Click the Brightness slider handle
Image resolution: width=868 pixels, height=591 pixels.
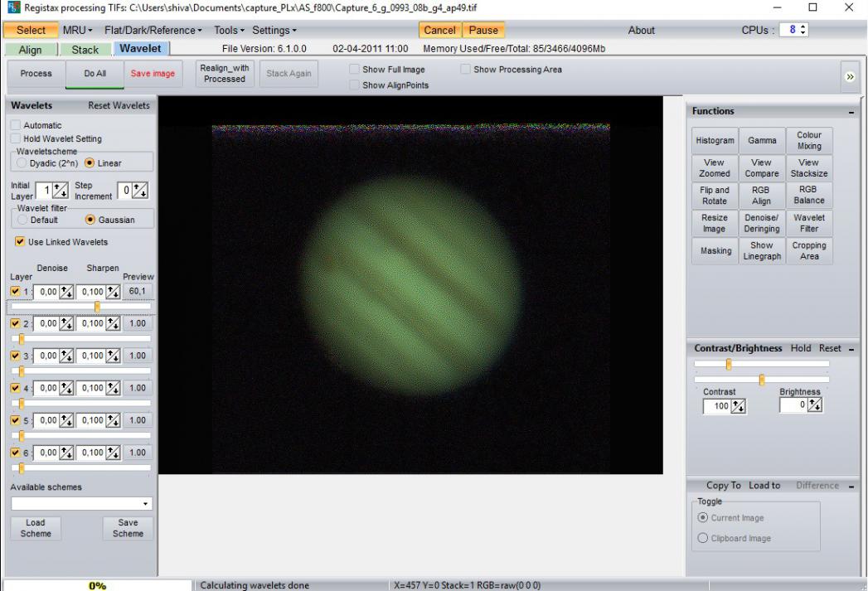click(x=762, y=380)
